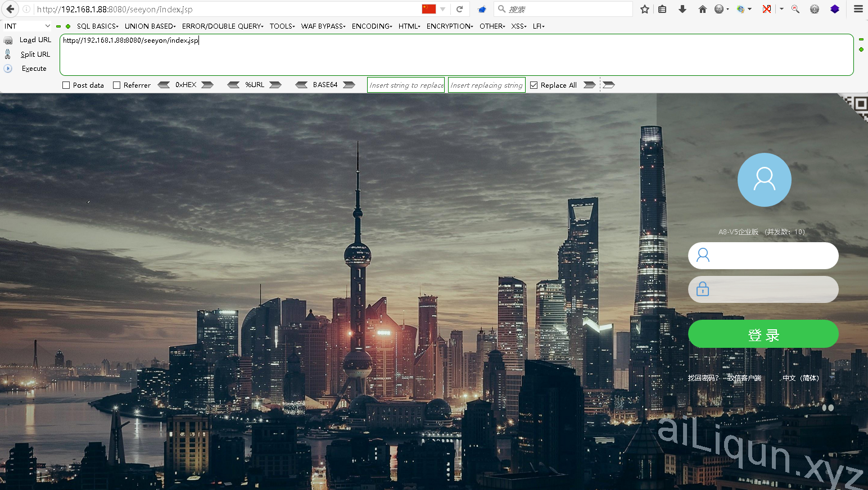The height and width of the screenshot is (490, 868).
Task: Open the downloads arrow icon
Action: pos(682,9)
